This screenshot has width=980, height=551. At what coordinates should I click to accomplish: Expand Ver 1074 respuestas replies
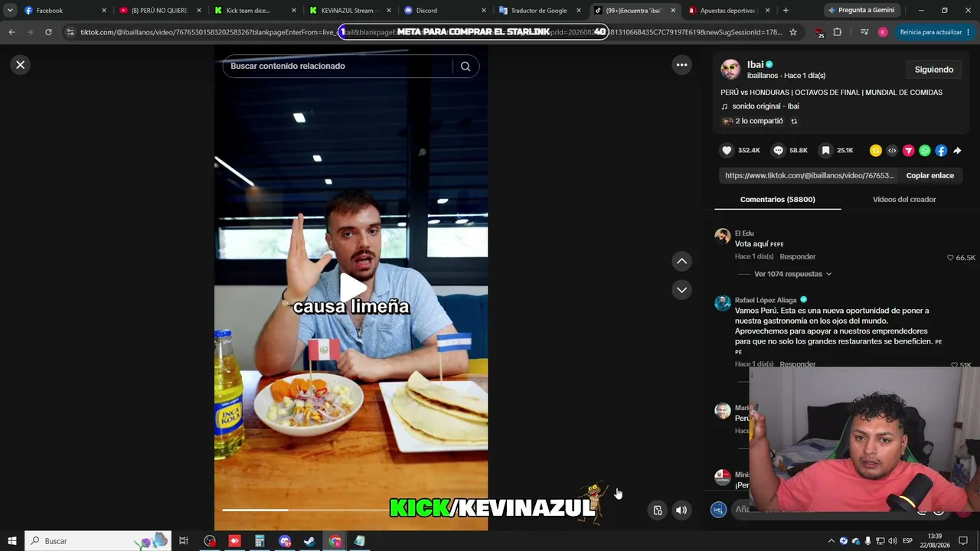(793, 274)
